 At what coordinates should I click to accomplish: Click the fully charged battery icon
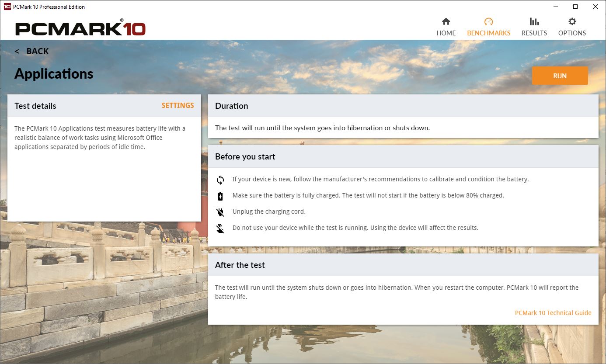coord(220,196)
